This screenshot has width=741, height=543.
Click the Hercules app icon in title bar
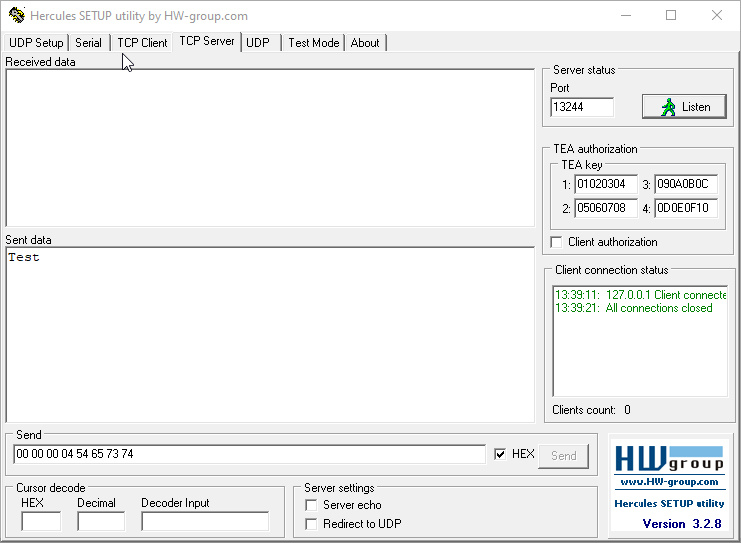(17, 15)
